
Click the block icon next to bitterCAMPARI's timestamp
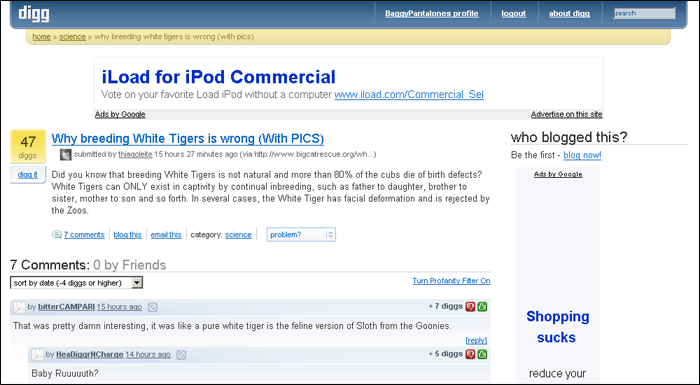point(152,307)
